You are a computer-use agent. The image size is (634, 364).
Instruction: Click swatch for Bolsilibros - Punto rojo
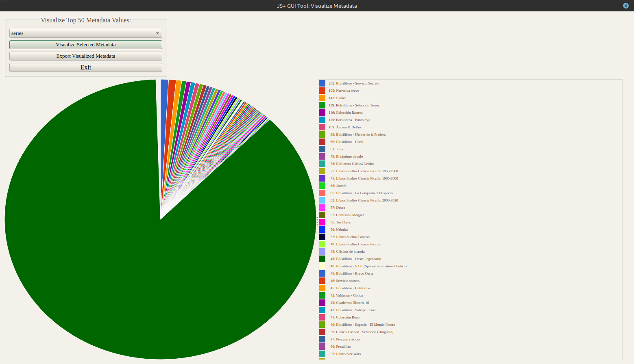322,120
